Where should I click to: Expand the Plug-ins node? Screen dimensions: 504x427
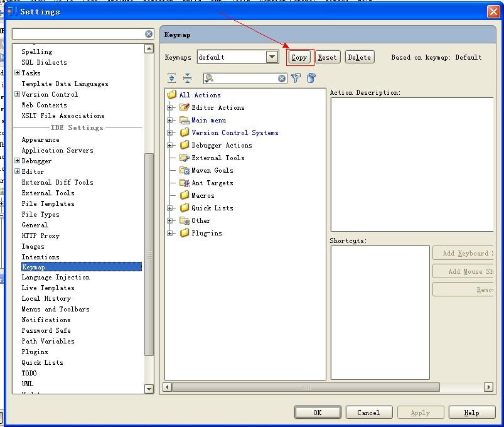[169, 233]
